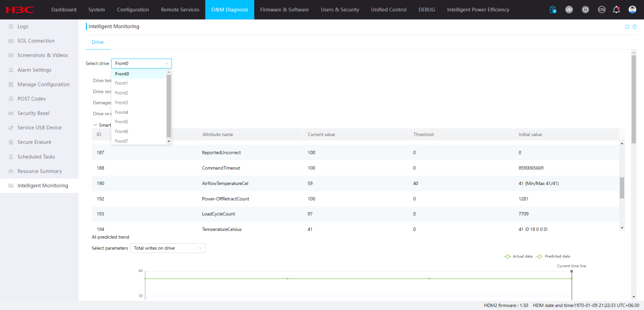Open the Dashboard menu
Screen dimensions: 644x310
pyautogui.click(x=64, y=9)
